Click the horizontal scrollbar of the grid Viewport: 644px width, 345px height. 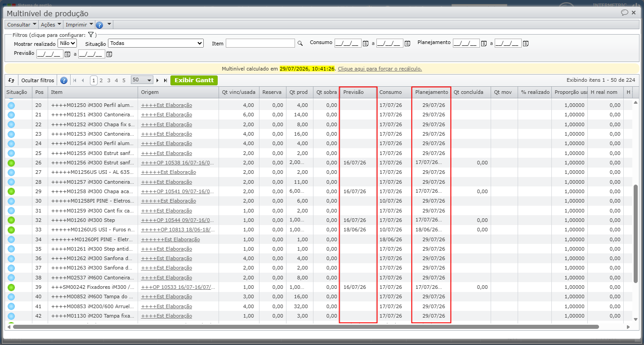[x=306, y=327]
